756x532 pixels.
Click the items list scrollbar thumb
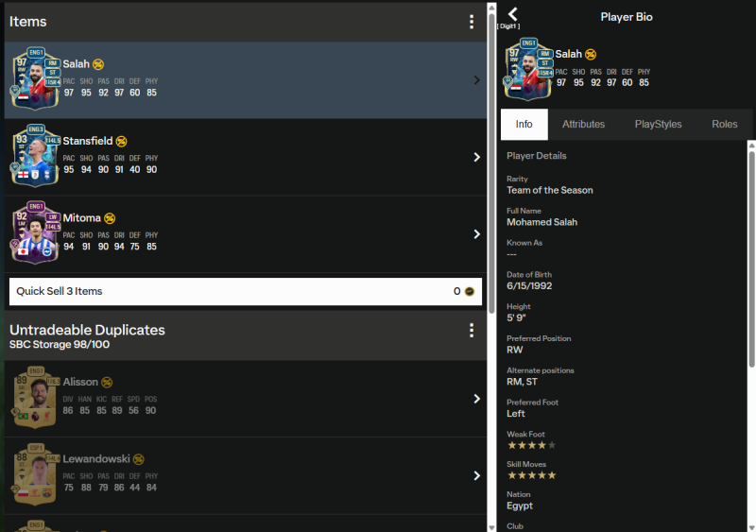point(491,164)
